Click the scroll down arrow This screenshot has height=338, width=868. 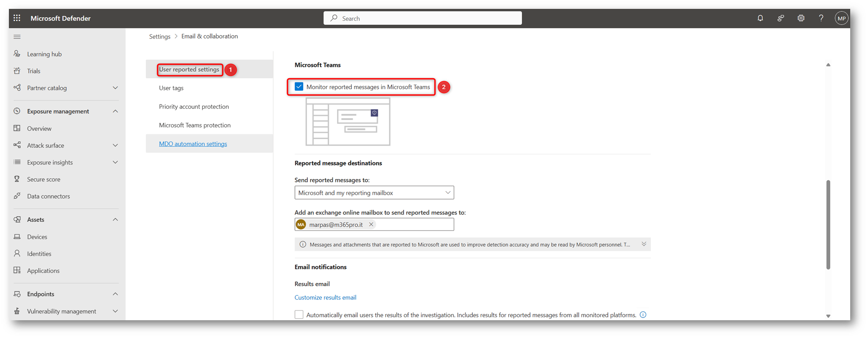828,316
